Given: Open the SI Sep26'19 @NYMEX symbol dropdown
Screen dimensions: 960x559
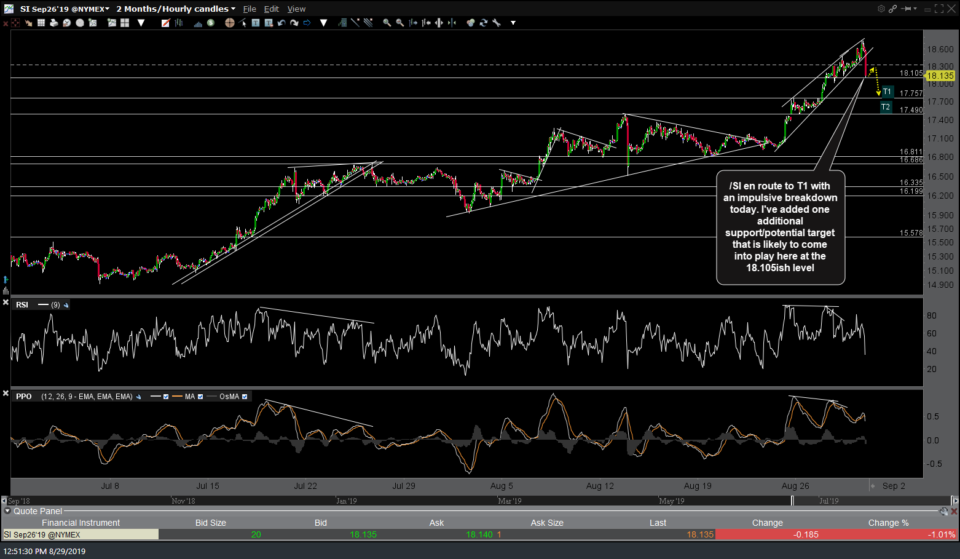Looking at the screenshot, I should [x=65, y=9].
